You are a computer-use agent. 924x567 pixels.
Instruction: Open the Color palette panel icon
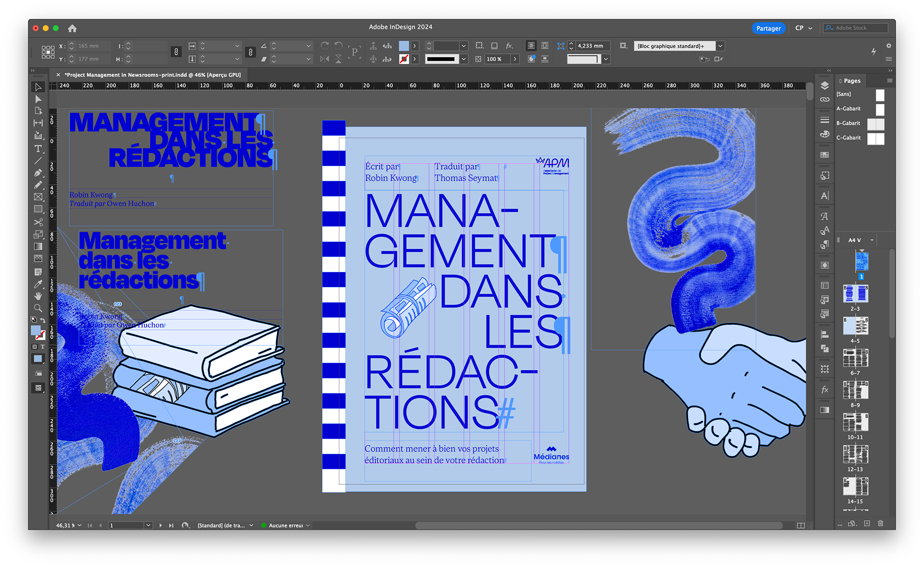coord(824,134)
